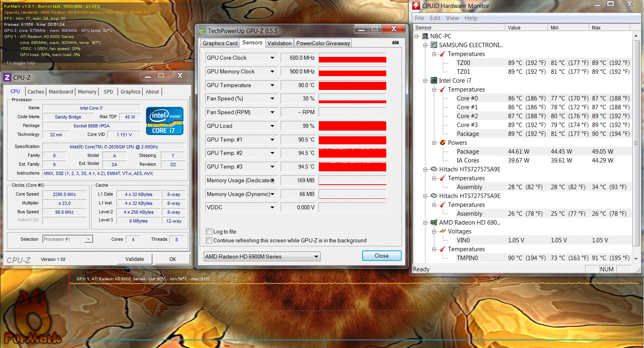Switch to the Mainboard tab in CPU-Z
The height and width of the screenshot is (348, 644).
pyautogui.click(x=61, y=92)
